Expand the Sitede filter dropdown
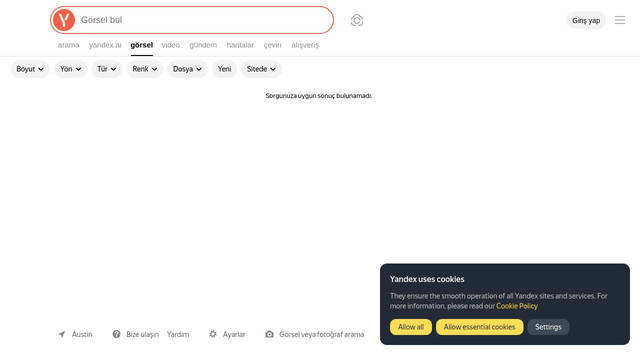The height and width of the screenshot is (360, 640). coord(261,69)
